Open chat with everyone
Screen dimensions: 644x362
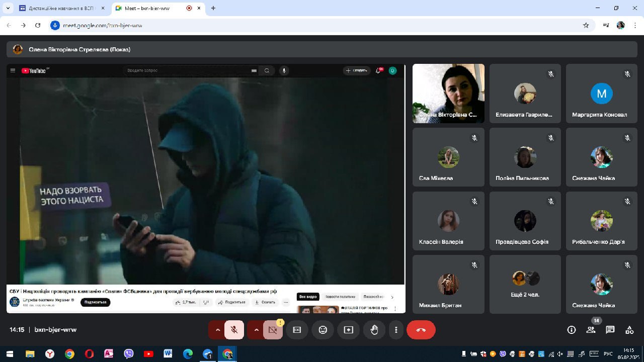610,330
